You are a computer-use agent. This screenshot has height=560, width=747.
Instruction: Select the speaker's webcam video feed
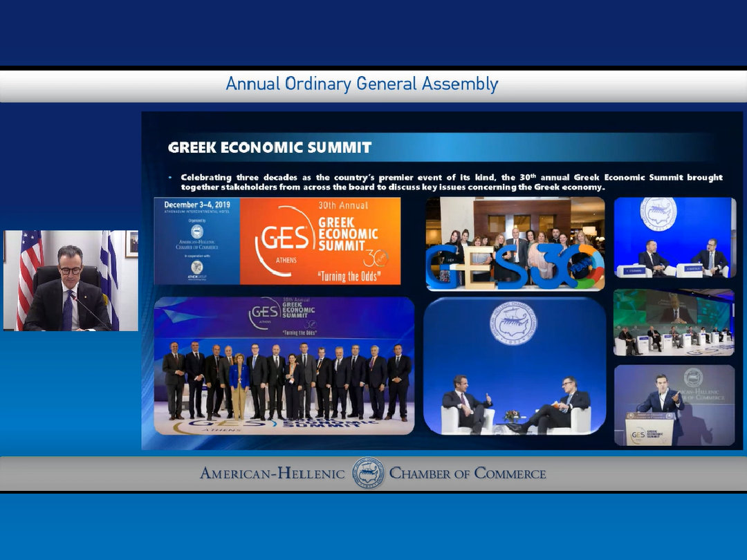click(71, 280)
